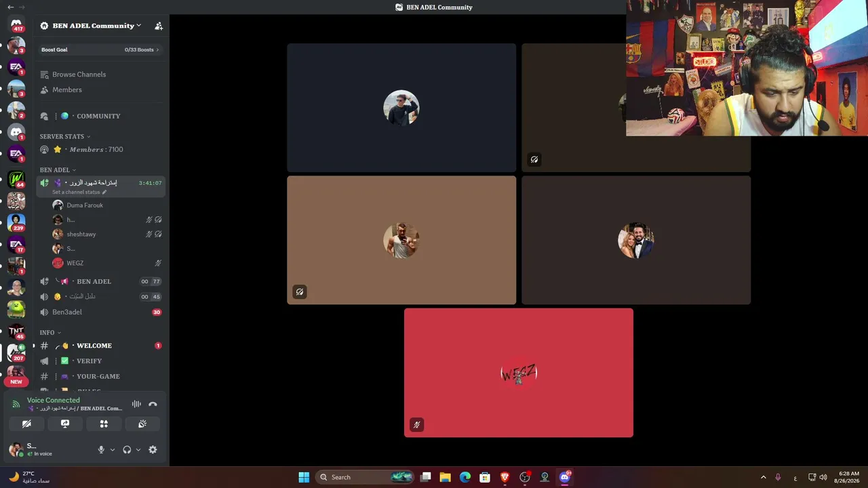Open Discord direct messages home icon
The width and height of the screenshot is (868, 488).
16,24
